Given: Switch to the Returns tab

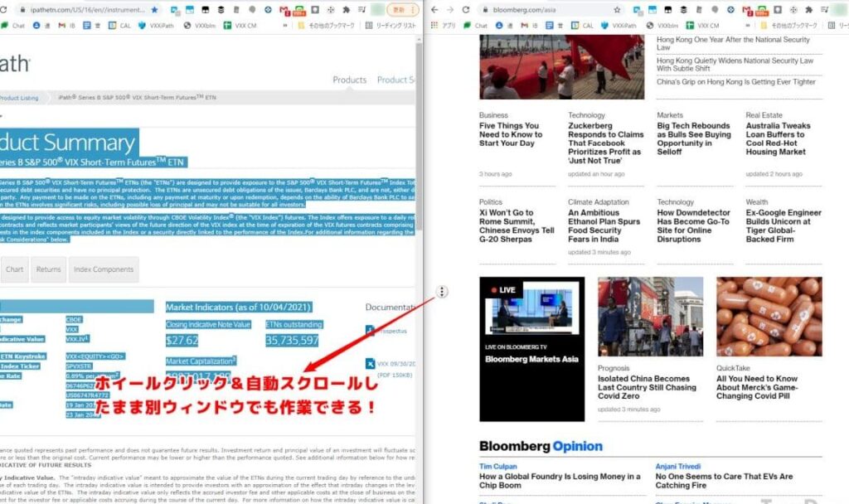Looking at the screenshot, I should [49, 269].
